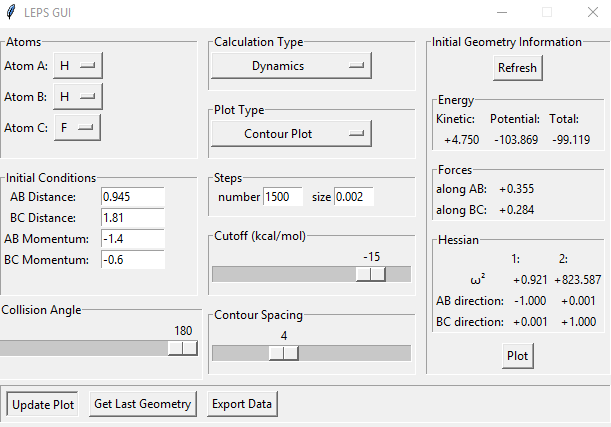This screenshot has width=611, height=427.
Task: Click Get Last Geometry
Action: coord(142,404)
